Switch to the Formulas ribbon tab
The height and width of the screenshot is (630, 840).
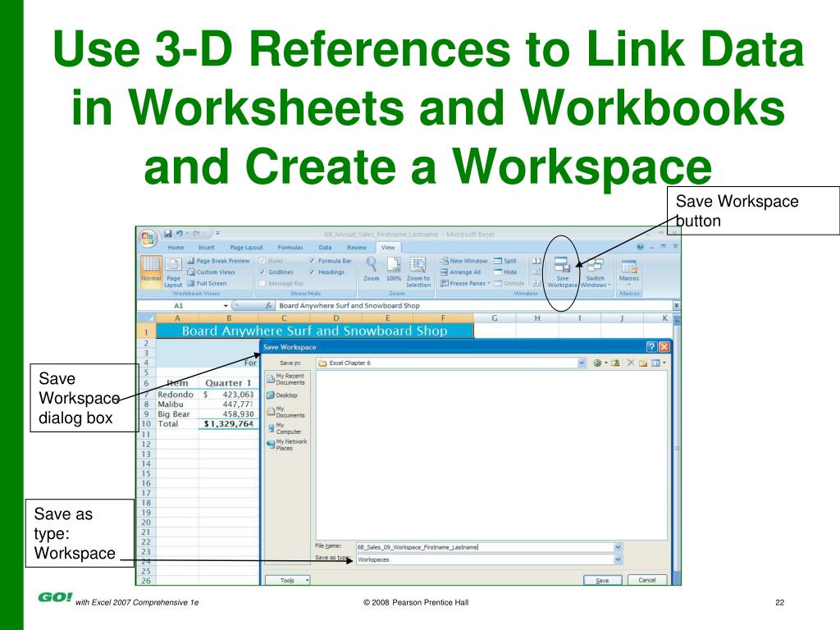[290, 248]
